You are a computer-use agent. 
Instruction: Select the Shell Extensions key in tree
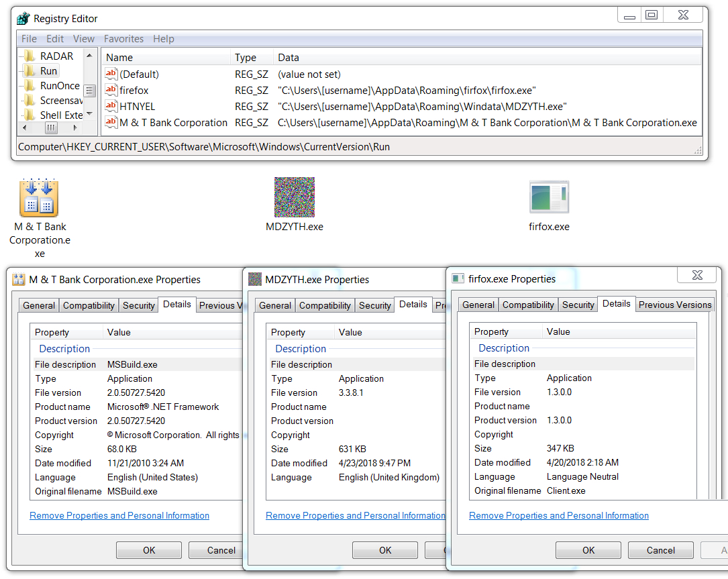point(61,115)
